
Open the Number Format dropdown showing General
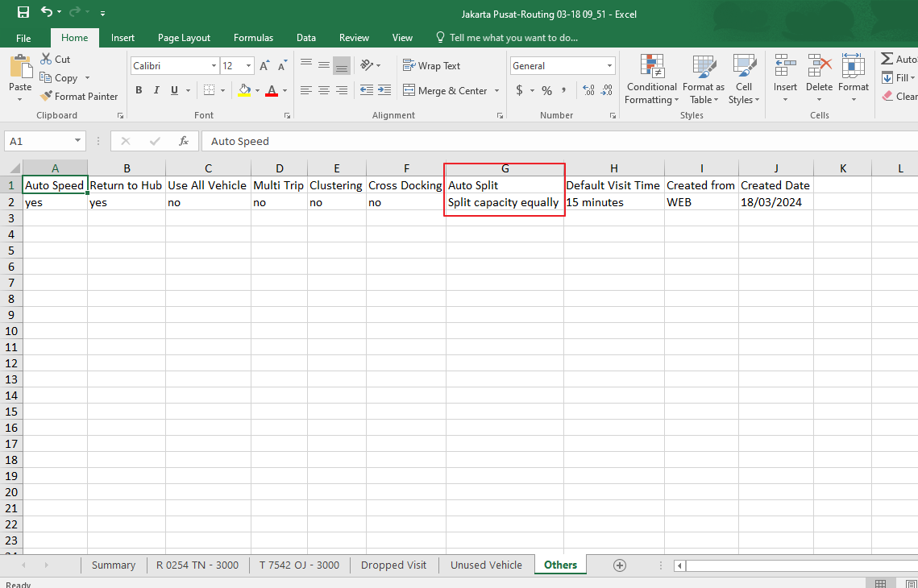[562, 65]
